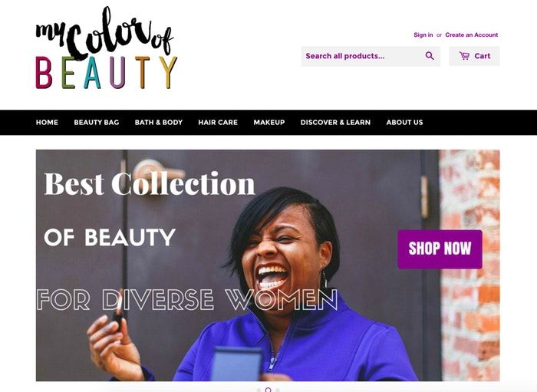Select the first slideshow indicator dot

pos(259,390)
